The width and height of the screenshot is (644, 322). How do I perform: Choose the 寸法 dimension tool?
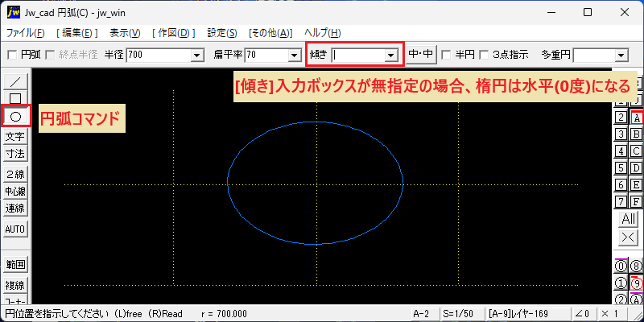pos(15,154)
